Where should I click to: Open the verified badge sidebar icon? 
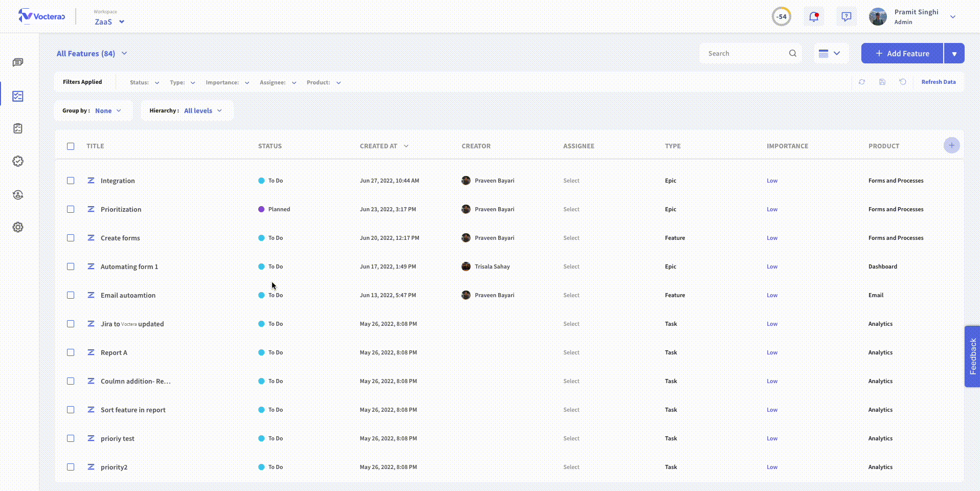point(18,161)
